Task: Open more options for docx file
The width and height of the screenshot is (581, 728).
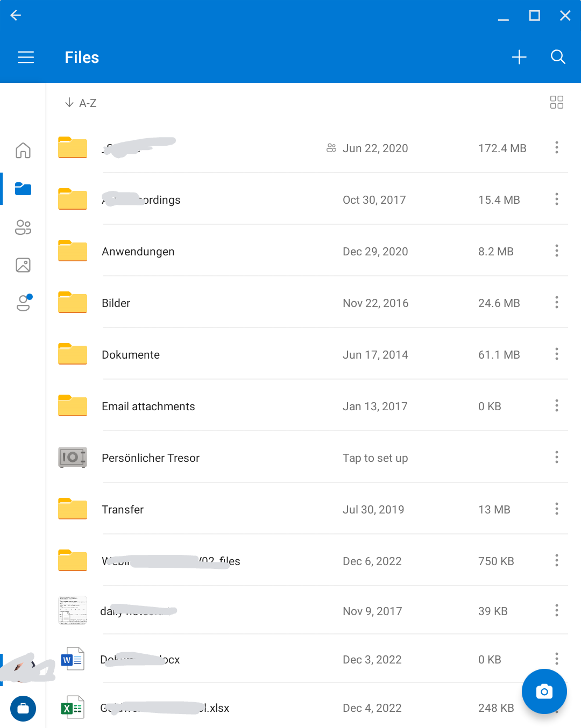Action: pyautogui.click(x=557, y=659)
